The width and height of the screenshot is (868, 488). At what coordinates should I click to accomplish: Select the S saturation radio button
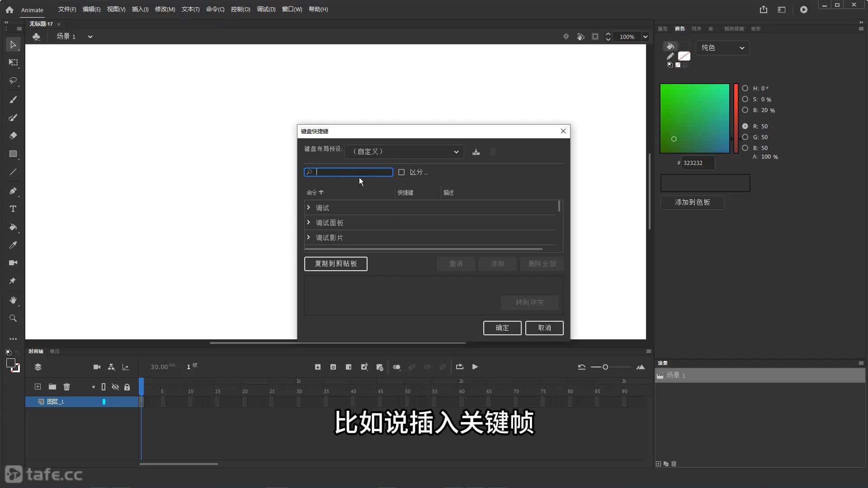coord(745,99)
